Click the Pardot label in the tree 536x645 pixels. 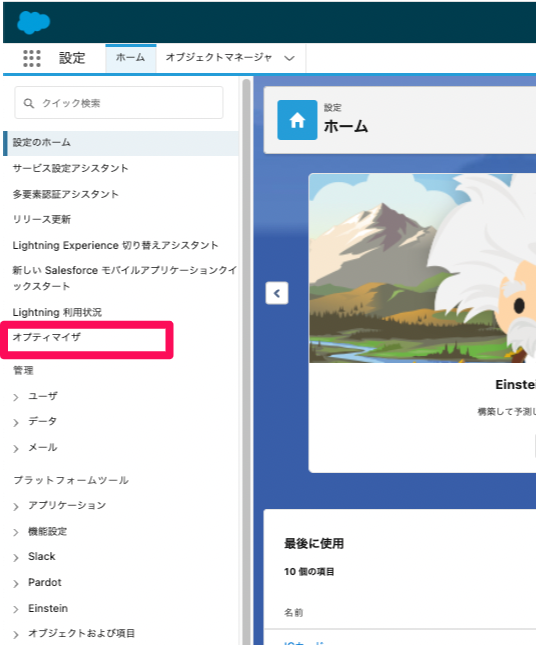(x=45, y=582)
